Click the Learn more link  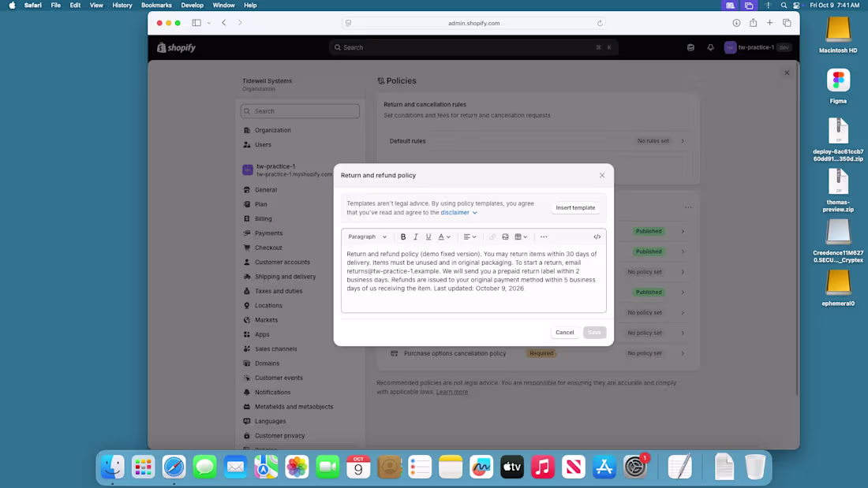pyautogui.click(x=451, y=392)
